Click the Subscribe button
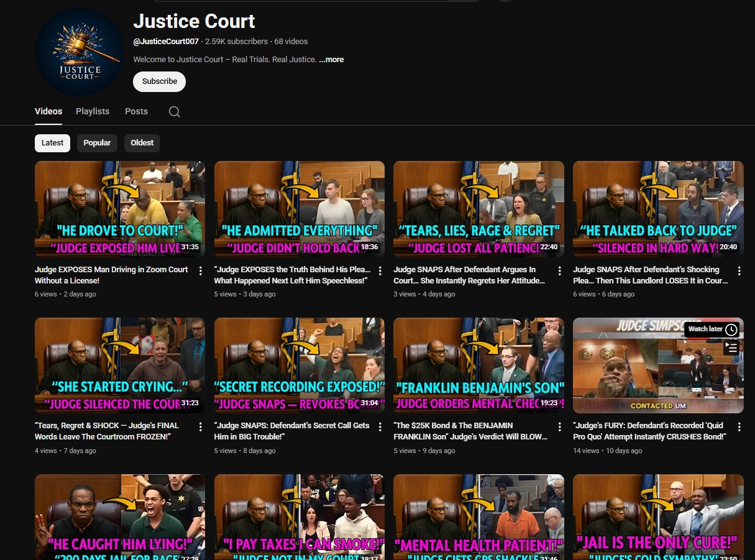Viewport: 755px width, 560px height. 159,81
